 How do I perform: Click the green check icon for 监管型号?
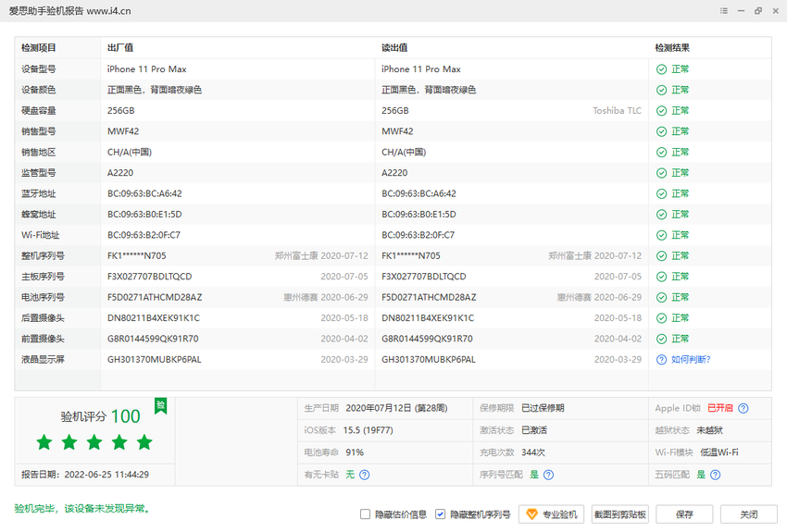point(661,173)
